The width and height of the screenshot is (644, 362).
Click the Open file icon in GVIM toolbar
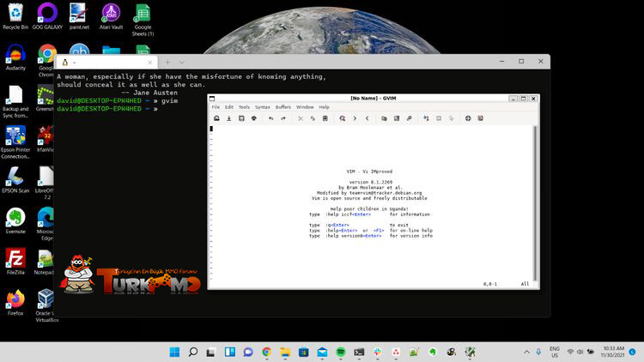pyautogui.click(x=216, y=118)
